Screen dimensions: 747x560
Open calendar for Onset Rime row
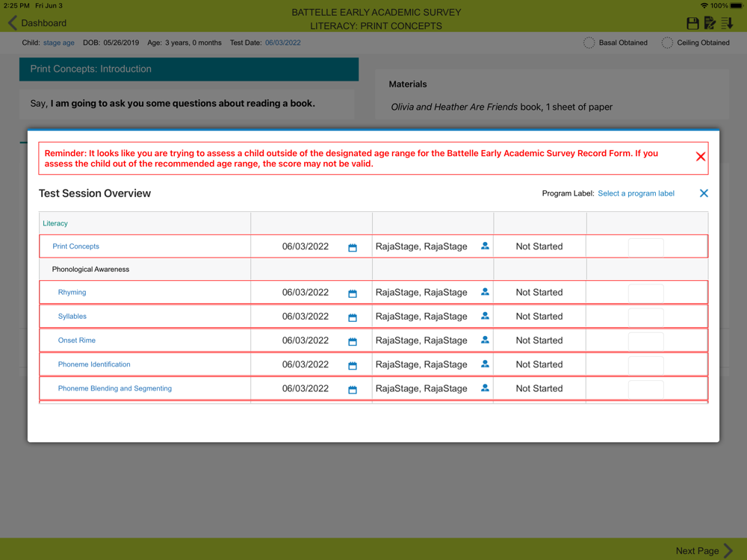tap(353, 341)
